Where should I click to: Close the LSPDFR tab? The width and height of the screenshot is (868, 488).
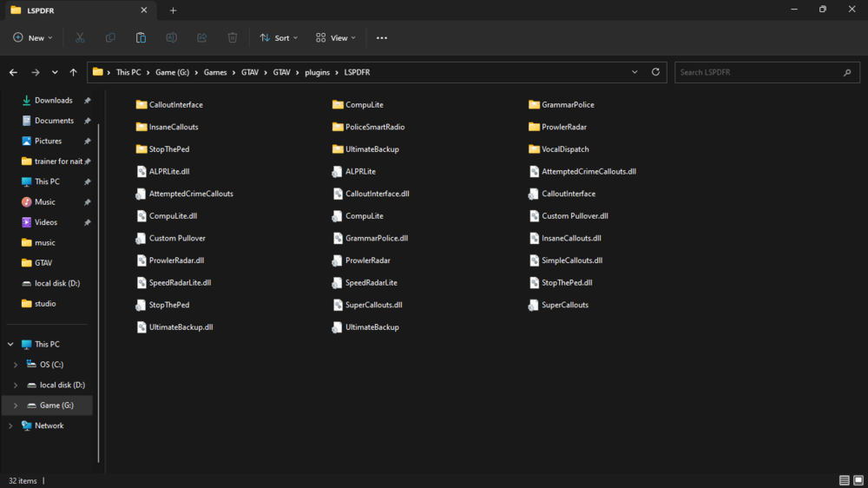click(x=144, y=10)
